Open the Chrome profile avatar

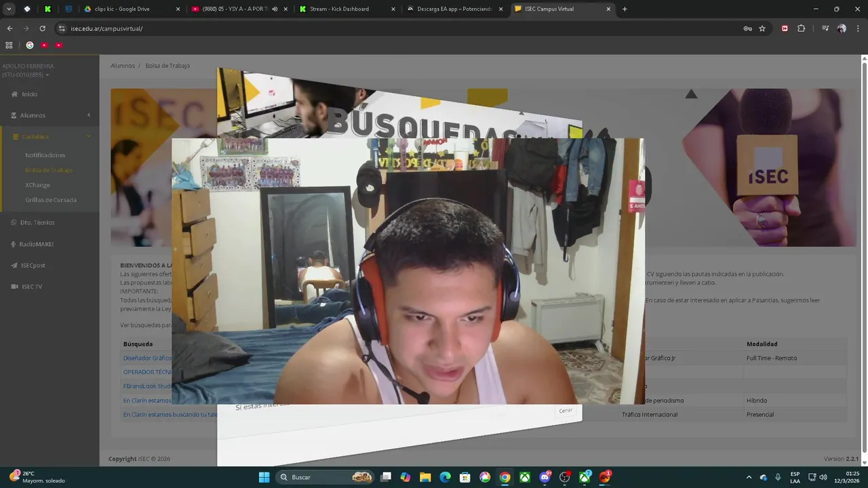coord(842,28)
